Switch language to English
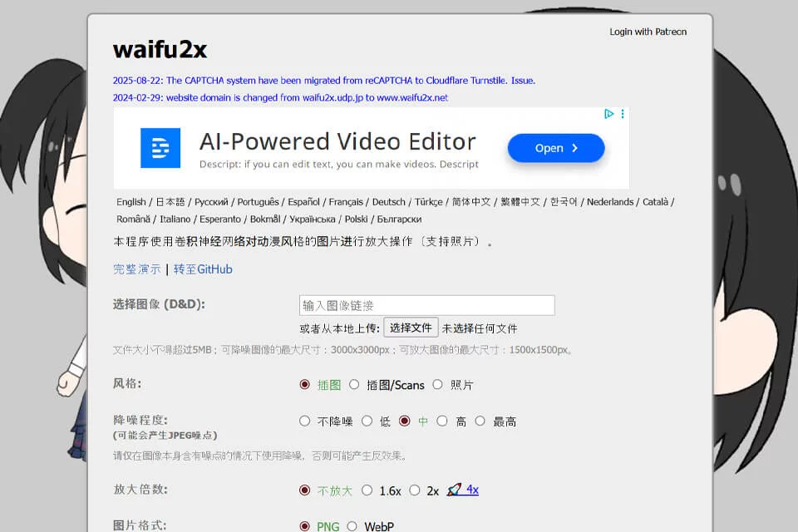 click(131, 202)
